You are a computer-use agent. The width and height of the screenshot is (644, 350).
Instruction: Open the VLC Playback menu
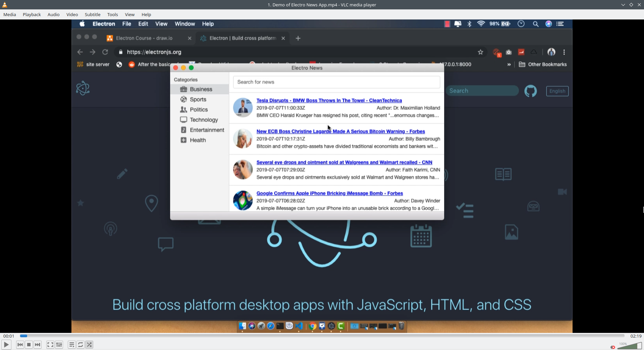[x=32, y=14]
